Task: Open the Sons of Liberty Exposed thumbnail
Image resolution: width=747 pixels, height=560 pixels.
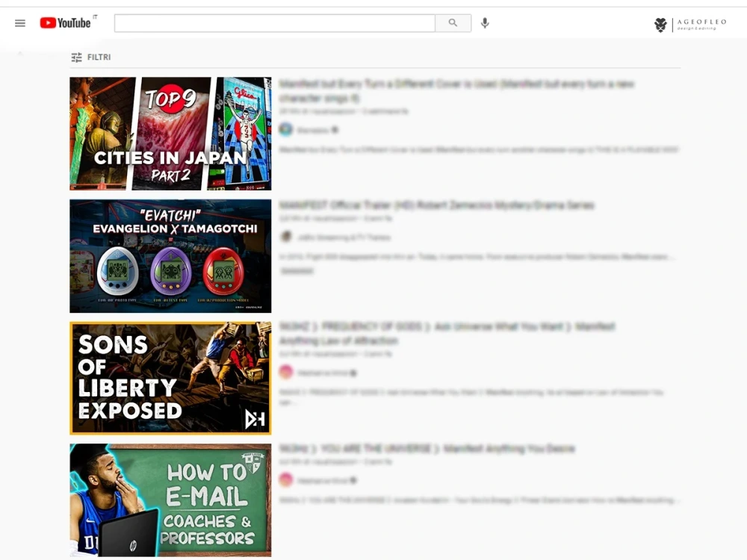Action: (170, 378)
